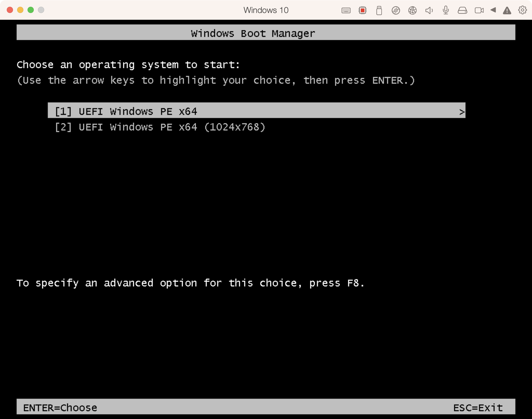
Task: Click ENTER=Choose in bottom bar
Action: pyautogui.click(x=60, y=408)
